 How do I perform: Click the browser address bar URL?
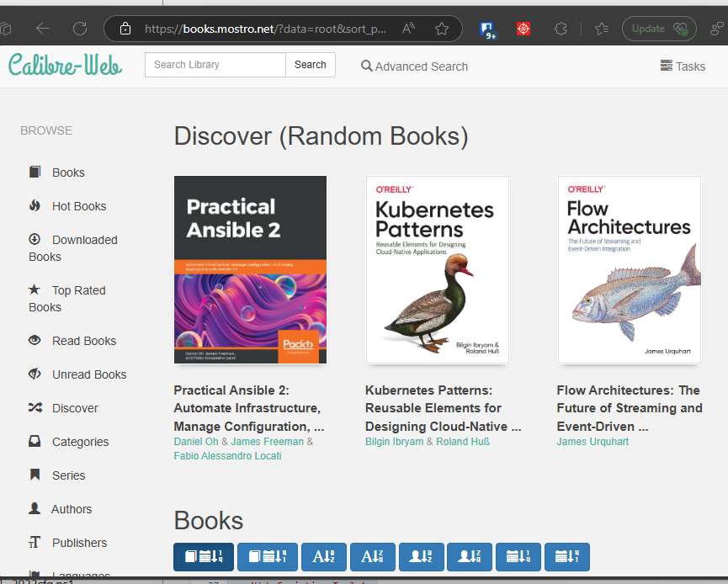tap(265, 29)
